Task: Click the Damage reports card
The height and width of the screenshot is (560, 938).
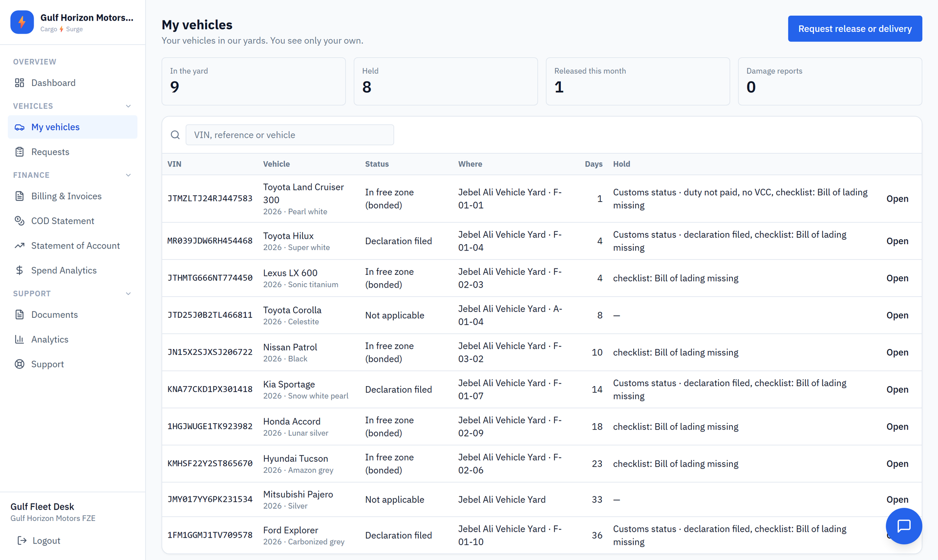Action: pyautogui.click(x=830, y=82)
